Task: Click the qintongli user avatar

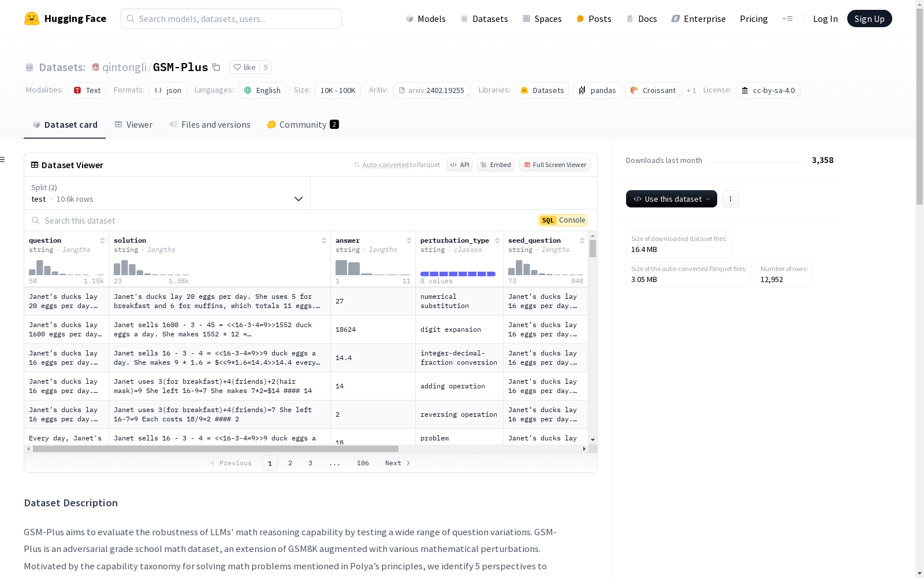Action: (96, 67)
